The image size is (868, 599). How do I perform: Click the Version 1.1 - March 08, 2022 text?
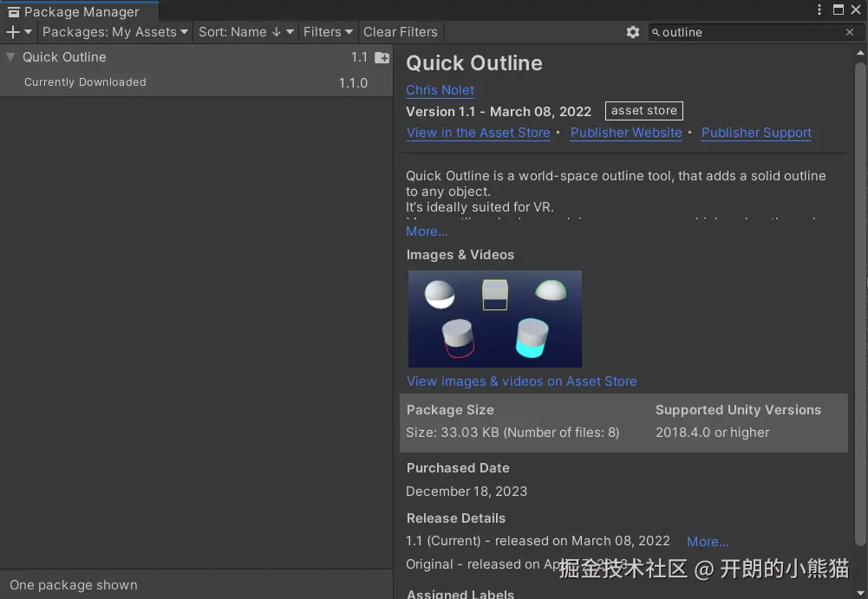[x=499, y=112]
